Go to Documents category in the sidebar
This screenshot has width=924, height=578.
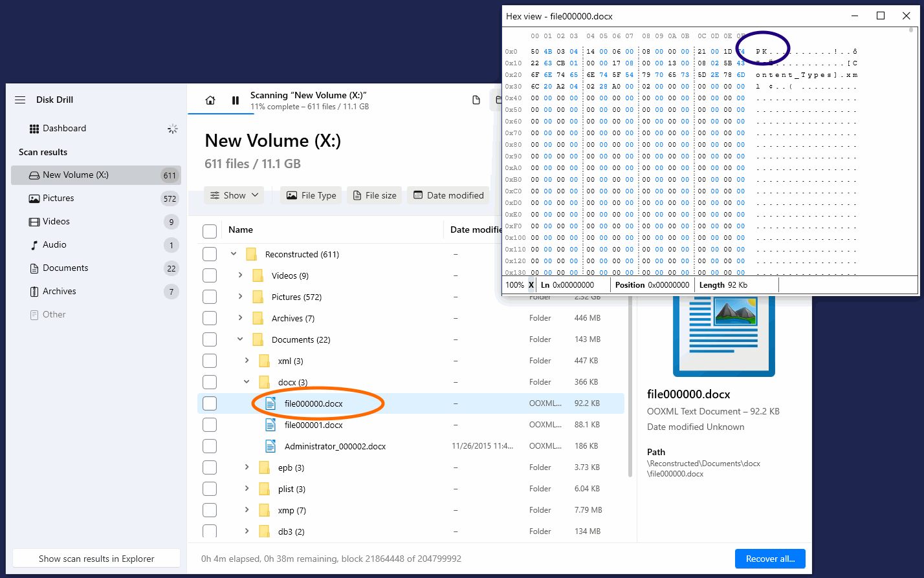(x=65, y=268)
